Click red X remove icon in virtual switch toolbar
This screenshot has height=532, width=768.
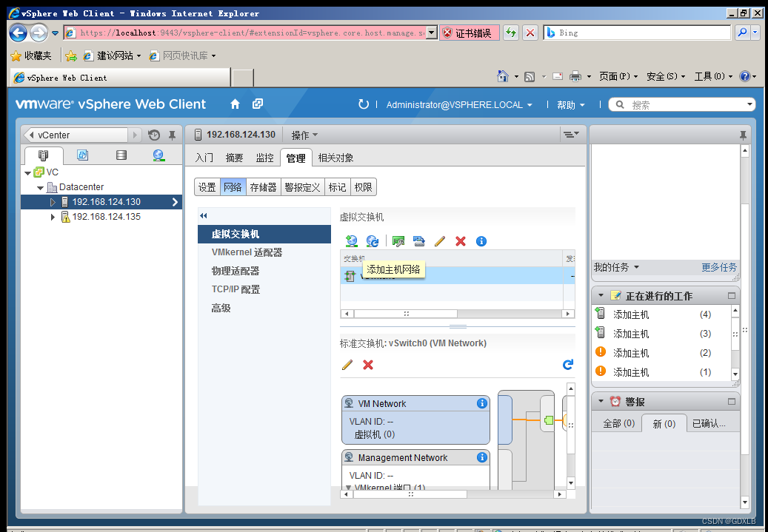point(461,240)
